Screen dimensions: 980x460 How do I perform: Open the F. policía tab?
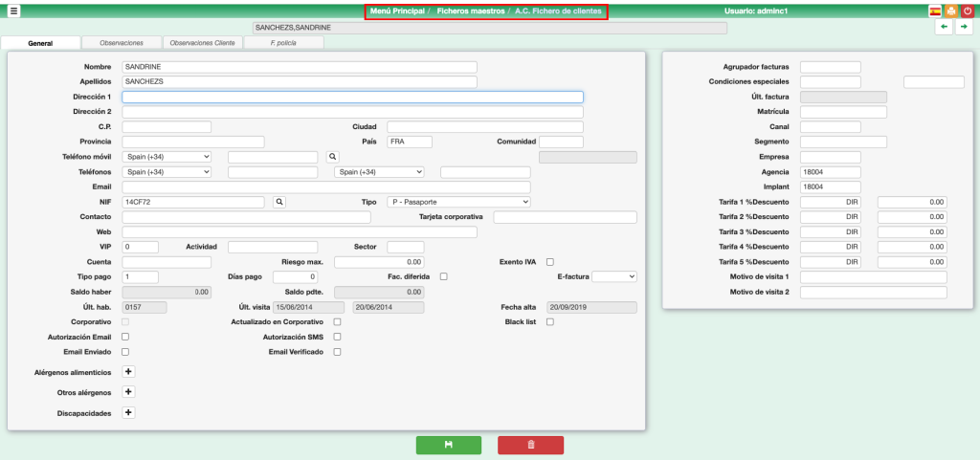click(283, 43)
